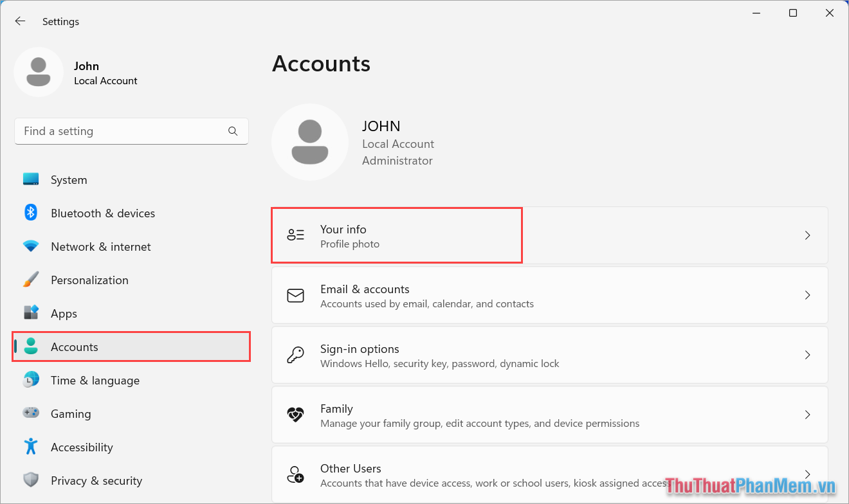
Task: Click the back arrow button
Action: (20, 21)
